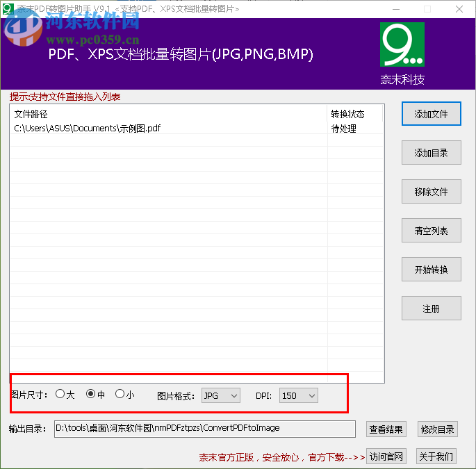Screen dimensions: 476x469
Task: Minimize the window
Action: coord(396,9)
